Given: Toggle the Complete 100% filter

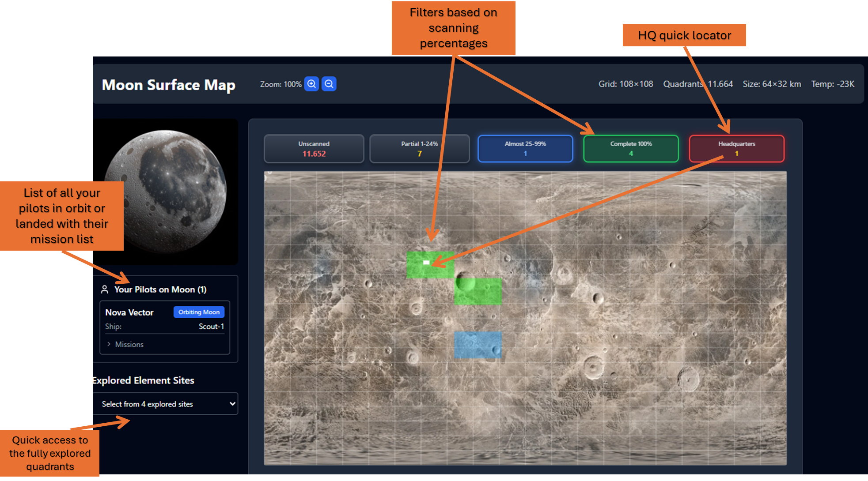Looking at the screenshot, I should (631, 149).
